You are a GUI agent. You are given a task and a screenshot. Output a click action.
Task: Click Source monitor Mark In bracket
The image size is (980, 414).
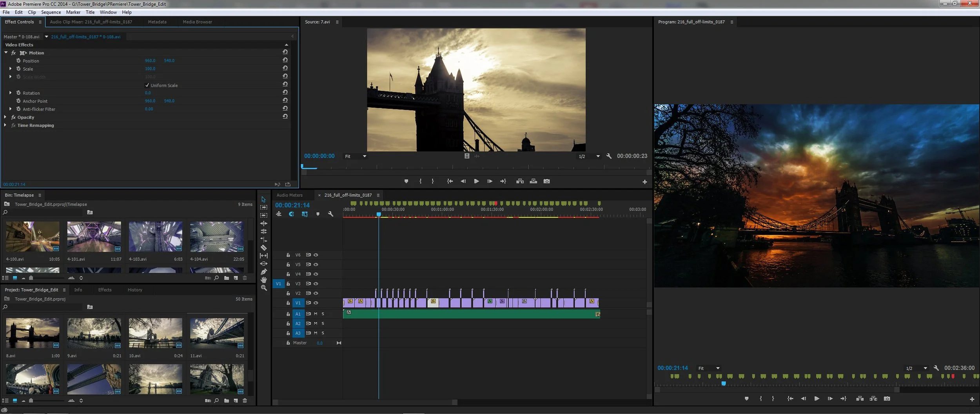pos(420,181)
